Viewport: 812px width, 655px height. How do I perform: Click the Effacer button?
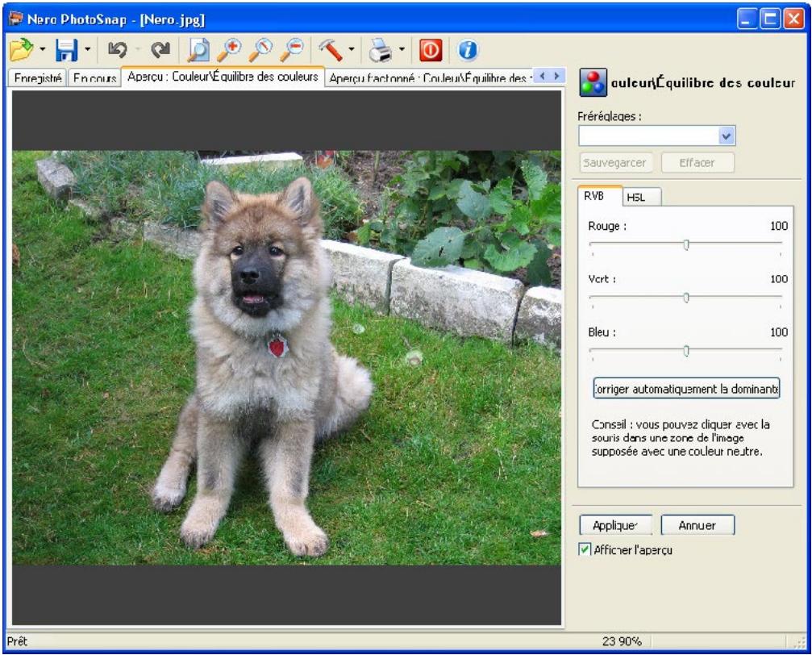[x=697, y=163]
